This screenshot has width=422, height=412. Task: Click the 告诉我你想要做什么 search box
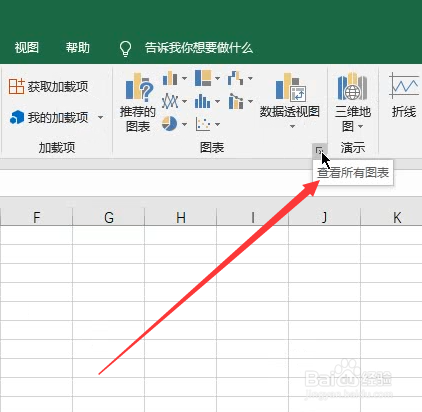pos(199,48)
